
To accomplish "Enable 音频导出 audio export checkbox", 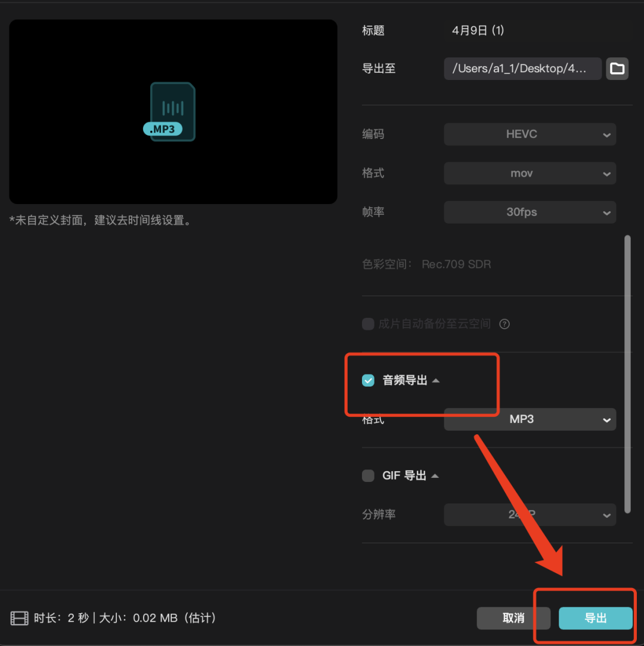I will (368, 380).
